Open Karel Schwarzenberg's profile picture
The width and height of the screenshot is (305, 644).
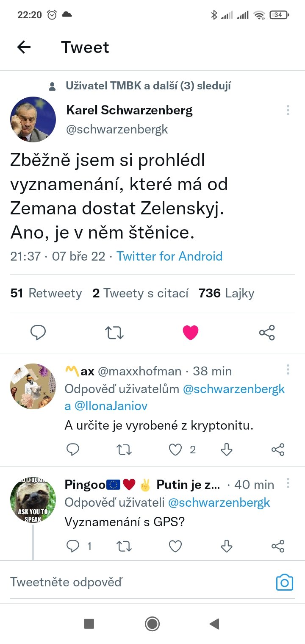pos(33,119)
